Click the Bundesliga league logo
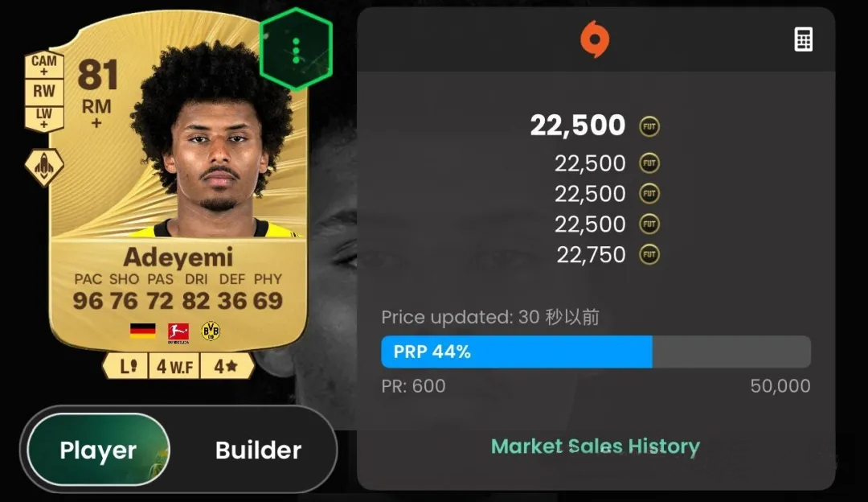 [x=178, y=332]
